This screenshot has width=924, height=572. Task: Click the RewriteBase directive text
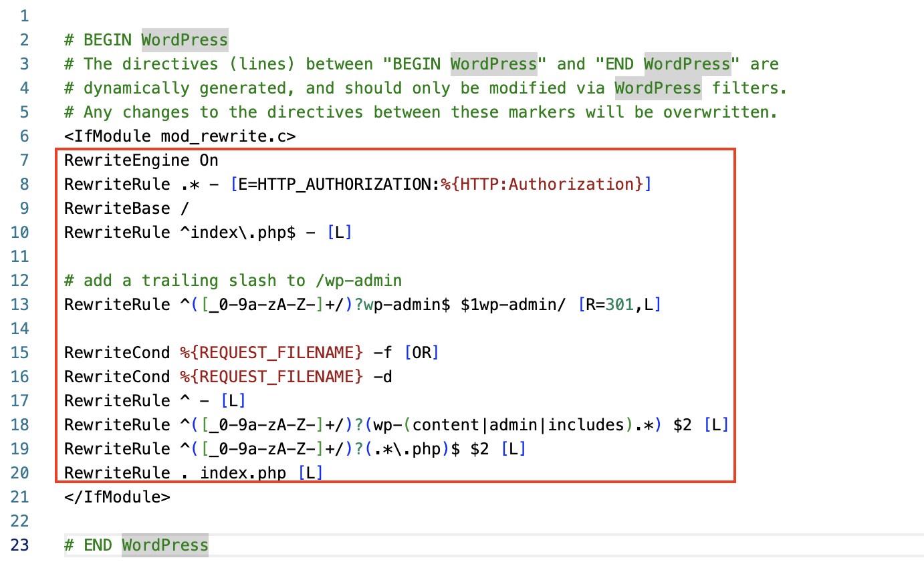pyautogui.click(x=117, y=208)
